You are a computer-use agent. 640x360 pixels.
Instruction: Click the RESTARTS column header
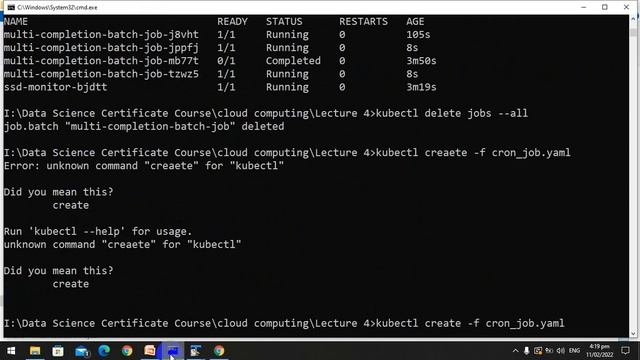click(x=363, y=21)
